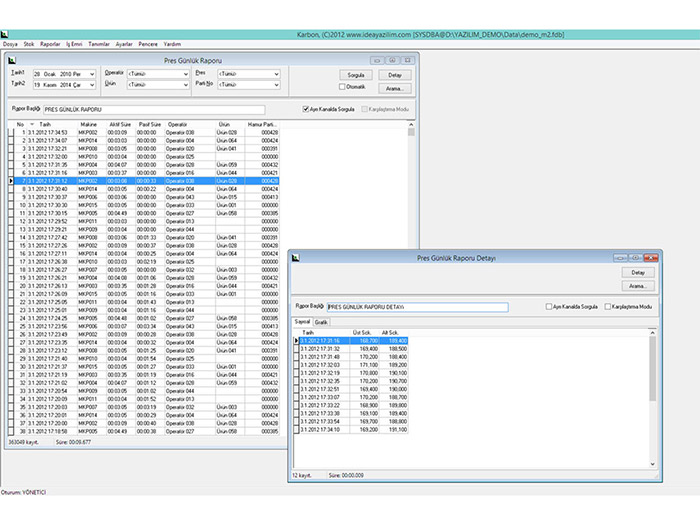Image resolution: width=700 pixels, height=525 pixels.
Task: Open the Tanımlar menu
Action: point(99,45)
